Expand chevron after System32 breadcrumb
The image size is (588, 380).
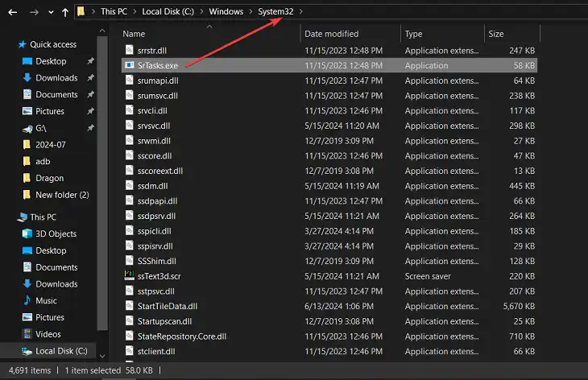[x=300, y=11]
